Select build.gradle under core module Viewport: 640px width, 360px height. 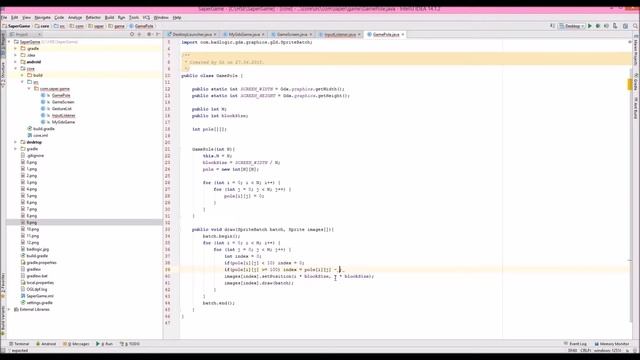(x=44, y=129)
